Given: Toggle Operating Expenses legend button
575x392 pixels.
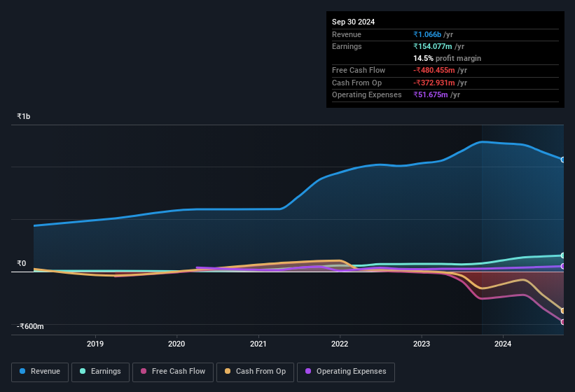Looking at the screenshot, I should pos(346,372).
